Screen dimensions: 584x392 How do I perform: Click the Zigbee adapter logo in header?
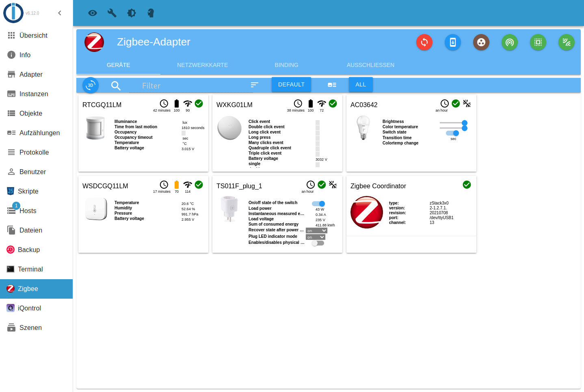coord(94,42)
